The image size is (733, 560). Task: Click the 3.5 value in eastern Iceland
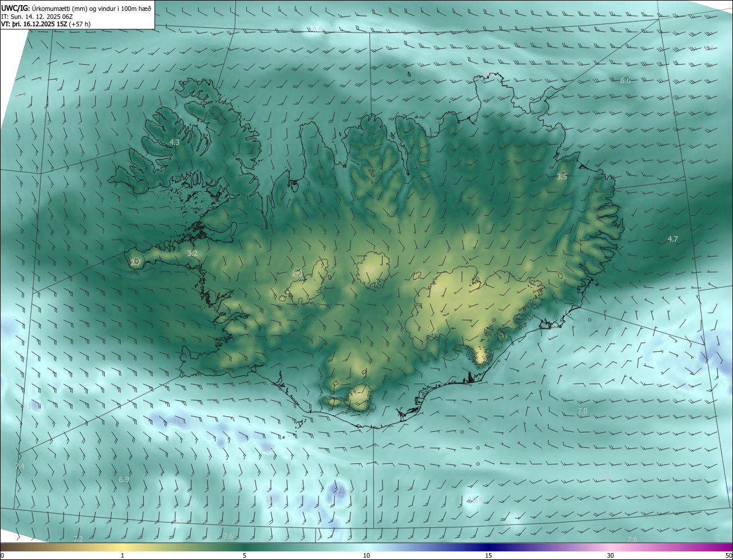[562, 177]
